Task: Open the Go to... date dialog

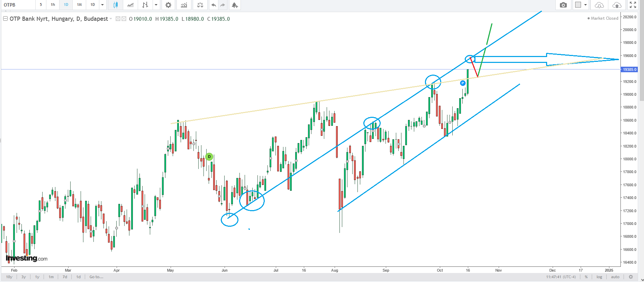Action: click(96, 277)
